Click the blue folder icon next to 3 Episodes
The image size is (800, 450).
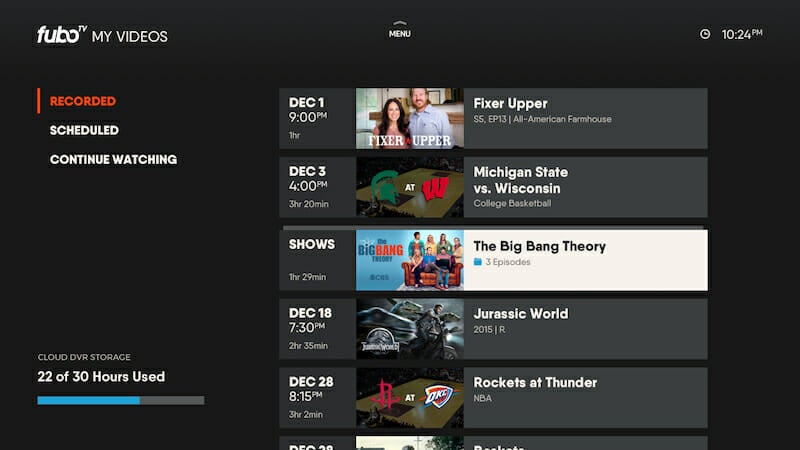478,262
